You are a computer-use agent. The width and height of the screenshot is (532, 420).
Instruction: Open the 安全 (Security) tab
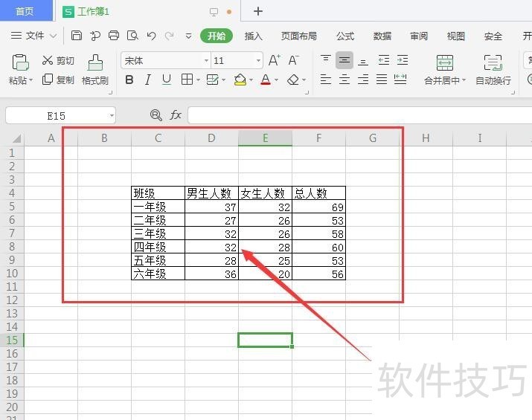(x=493, y=36)
